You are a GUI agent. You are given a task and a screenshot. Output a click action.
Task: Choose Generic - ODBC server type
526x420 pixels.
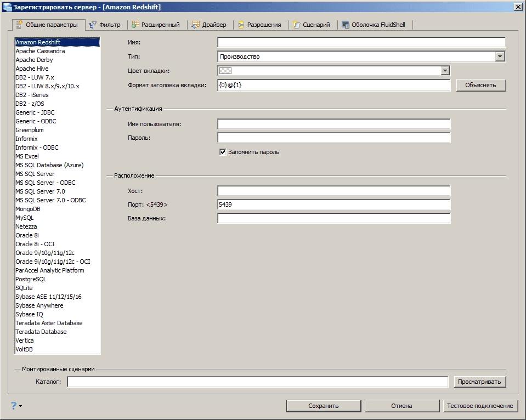coord(58,121)
